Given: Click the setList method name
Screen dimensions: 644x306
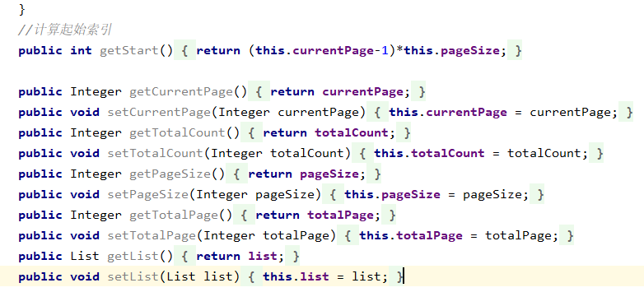Looking at the screenshot, I should (133, 276).
